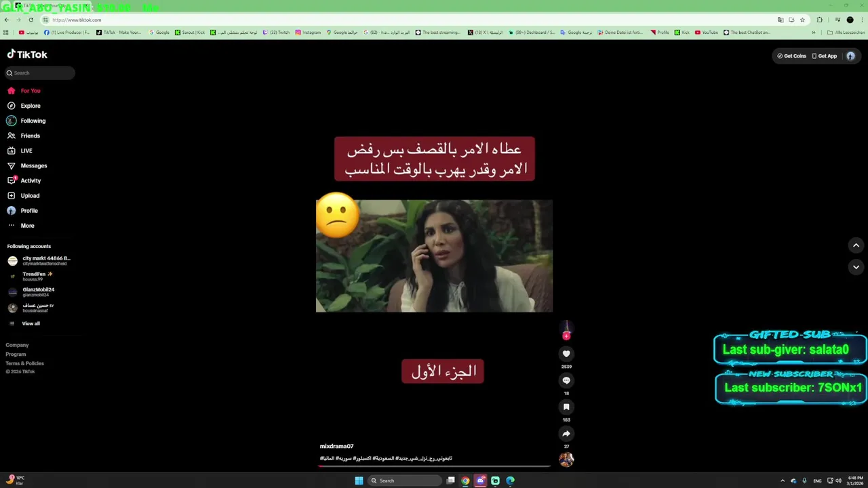Viewport: 868px width, 488px height.
Task: Show hidden system tray icons
Action: click(x=782, y=481)
